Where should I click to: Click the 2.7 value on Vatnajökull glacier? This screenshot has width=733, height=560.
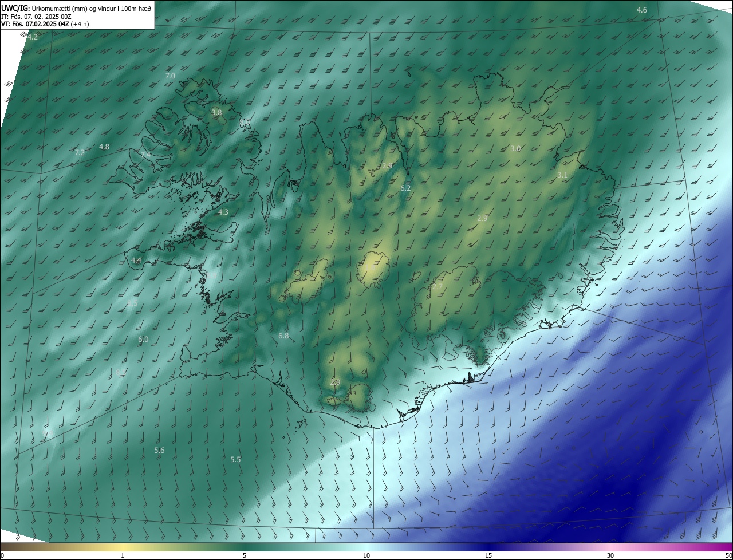(438, 286)
